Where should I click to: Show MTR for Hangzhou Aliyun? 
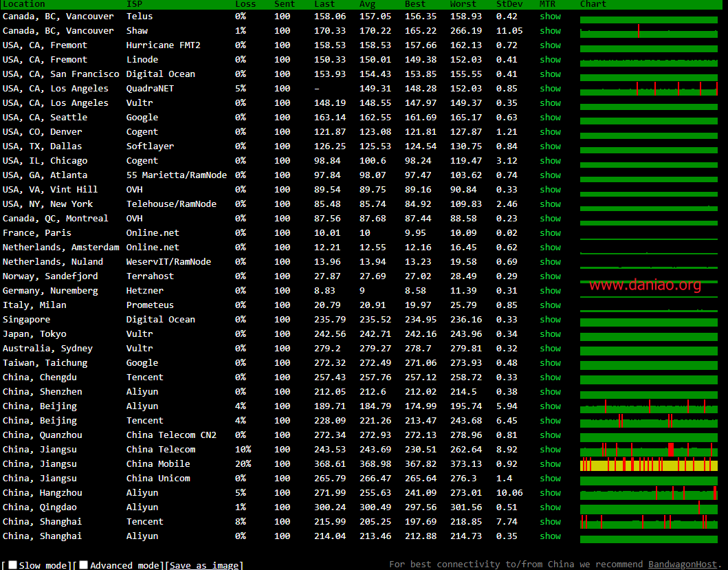tap(550, 492)
